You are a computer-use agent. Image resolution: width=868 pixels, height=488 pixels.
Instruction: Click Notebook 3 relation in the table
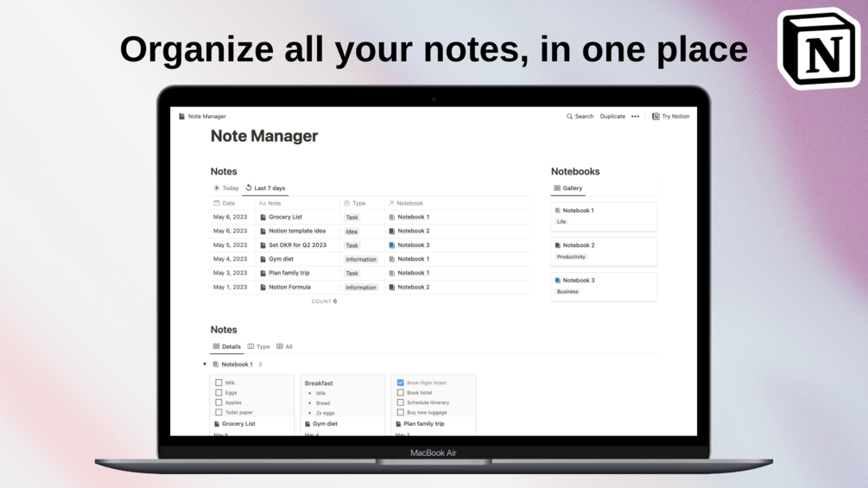[409, 245]
